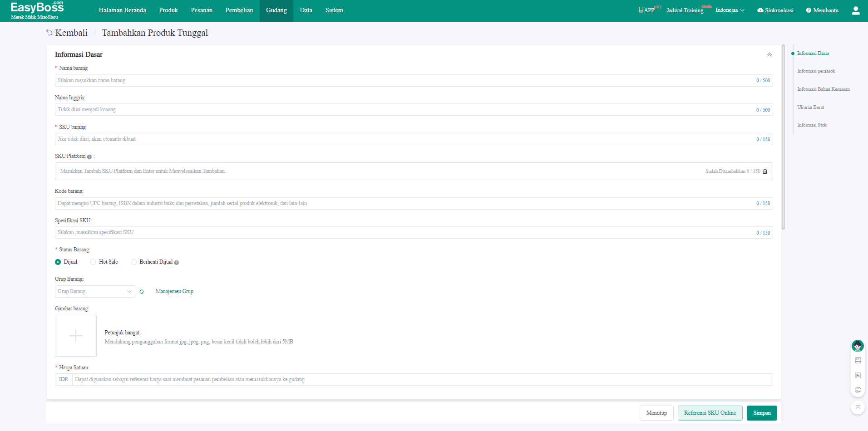Click the SKU Platform help icon
The width and height of the screenshot is (868, 431).
[x=89, y=157]
